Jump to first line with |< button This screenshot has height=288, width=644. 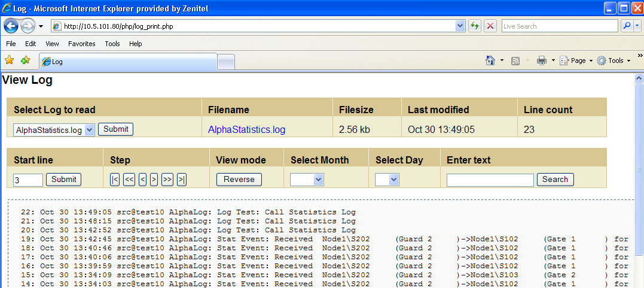pos(115,180)
